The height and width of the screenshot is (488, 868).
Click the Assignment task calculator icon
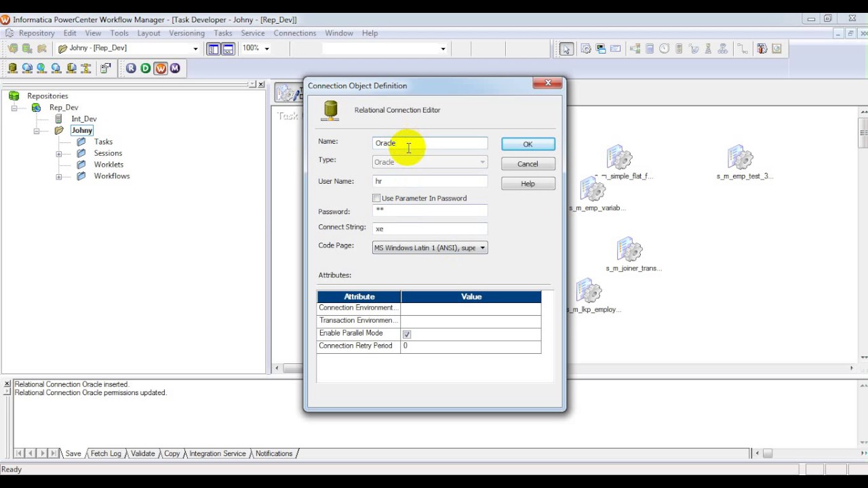[x=650, y=49]
